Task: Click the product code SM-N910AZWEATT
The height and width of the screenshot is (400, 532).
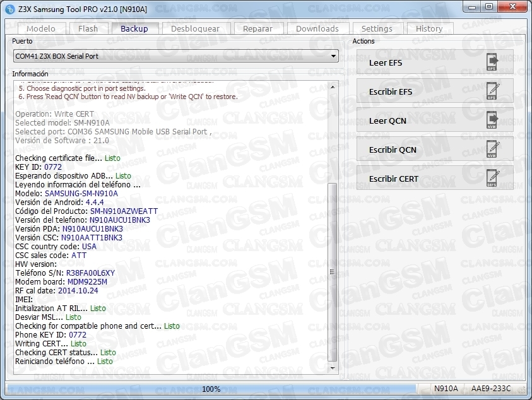Action: coord(124,211)
